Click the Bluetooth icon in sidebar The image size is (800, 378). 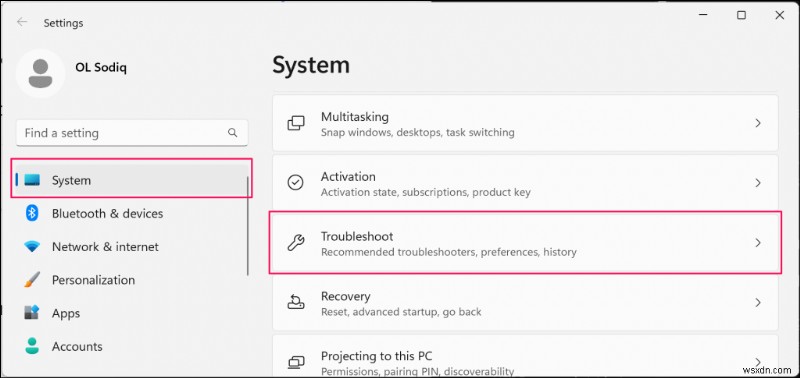[32, 213]
